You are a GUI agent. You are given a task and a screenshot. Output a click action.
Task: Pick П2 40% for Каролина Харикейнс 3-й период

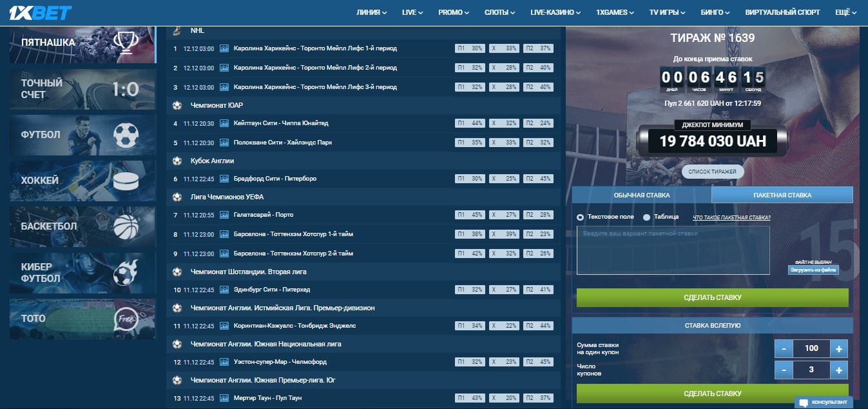point(538,87)
